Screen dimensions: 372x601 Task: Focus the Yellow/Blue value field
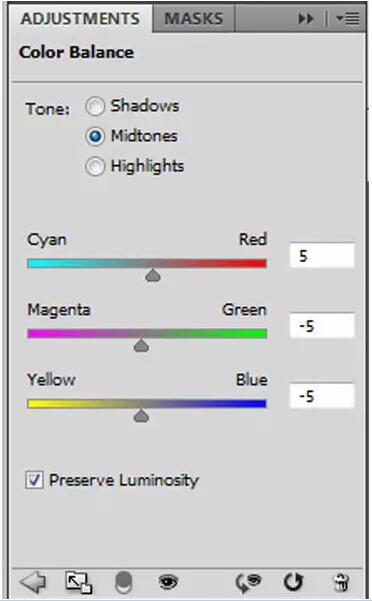(x=322, y=396)
